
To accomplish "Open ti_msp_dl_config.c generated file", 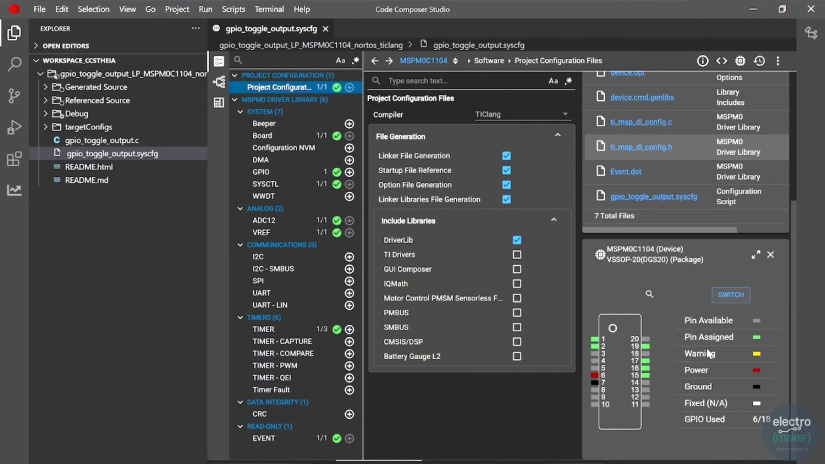I will click(x=641, y=122).
